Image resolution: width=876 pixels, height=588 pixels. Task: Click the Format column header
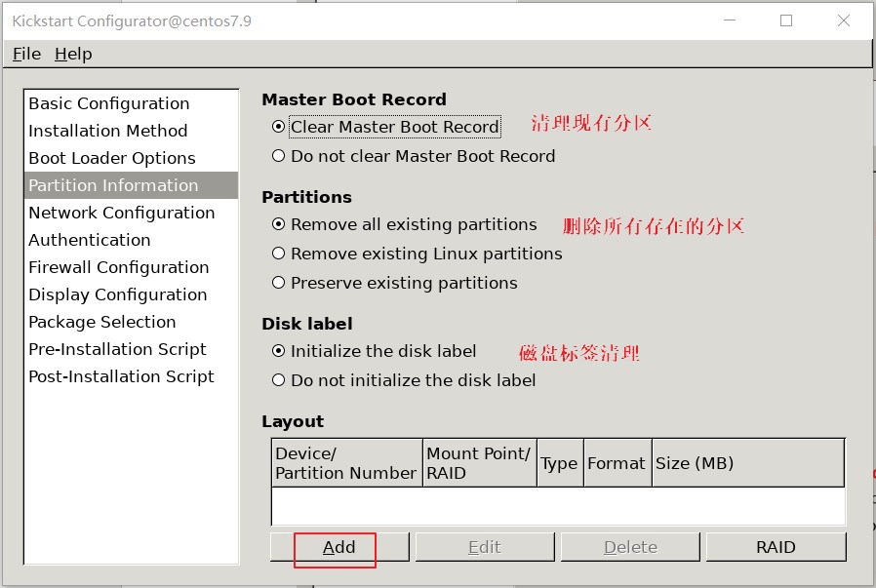(x=617, y=463)
